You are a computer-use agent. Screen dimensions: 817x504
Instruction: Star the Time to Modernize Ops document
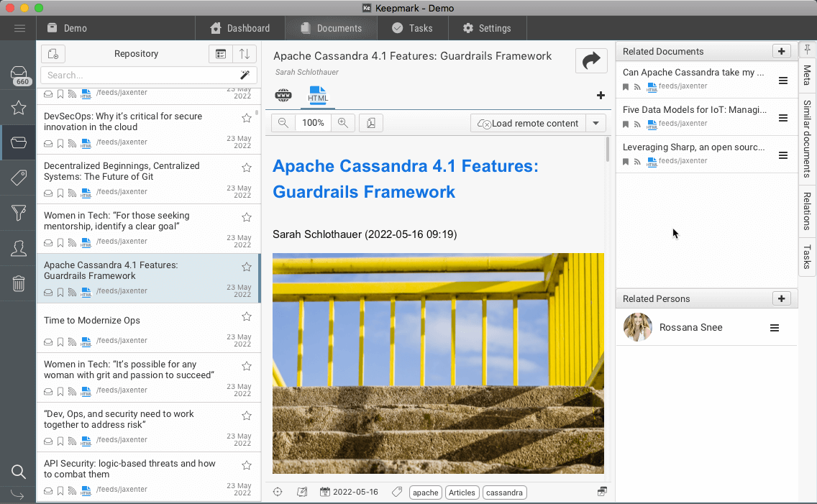(x=247, y=316)
